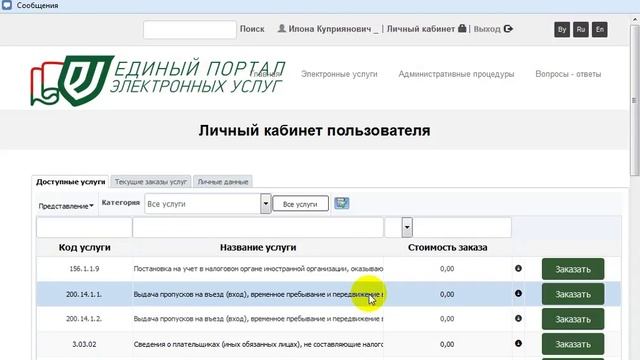Image resolution: width=640 pixels, height=360 pixels.
Task: Open the Стоимость заказа filter operator dropdown
Action: pos(407,227)
